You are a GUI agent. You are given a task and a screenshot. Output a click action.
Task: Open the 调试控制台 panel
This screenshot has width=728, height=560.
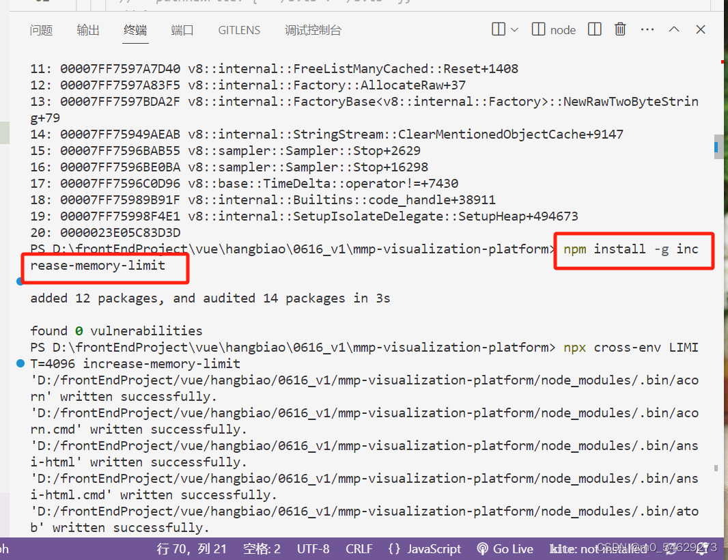coord(313,30)
